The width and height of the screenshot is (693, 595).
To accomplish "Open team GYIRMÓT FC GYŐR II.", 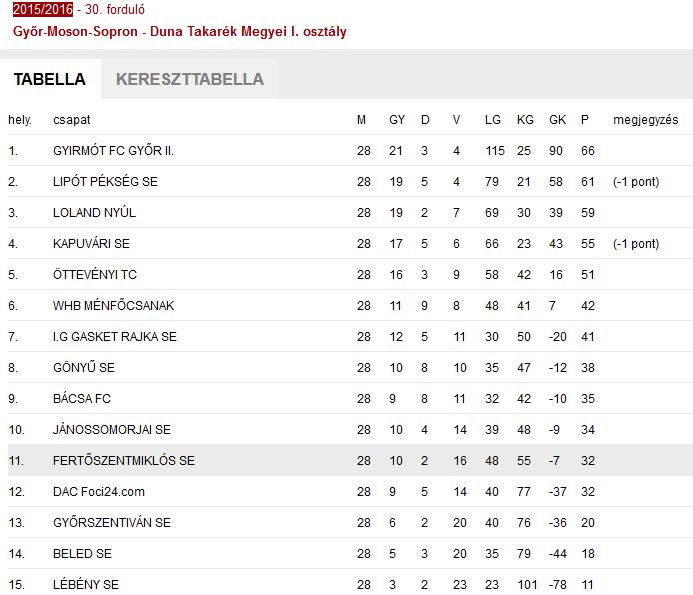I will click(x=120, y=151).
